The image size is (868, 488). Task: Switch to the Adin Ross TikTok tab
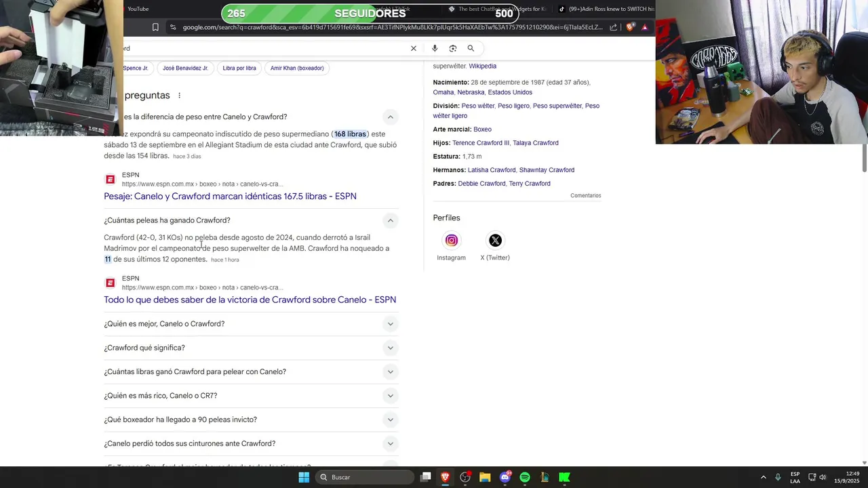tap(606, 9)
